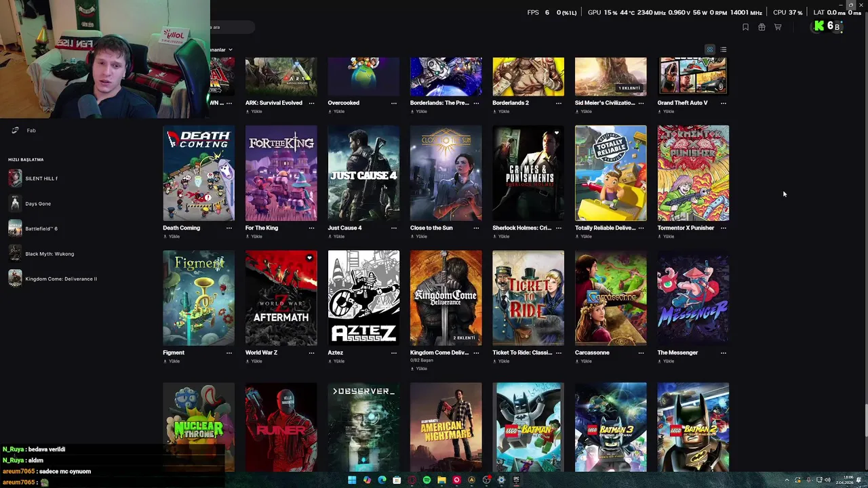This screenshot has width=868, height=488.
Task: Open Copilot from the taskbar
Action: (367, 480)
